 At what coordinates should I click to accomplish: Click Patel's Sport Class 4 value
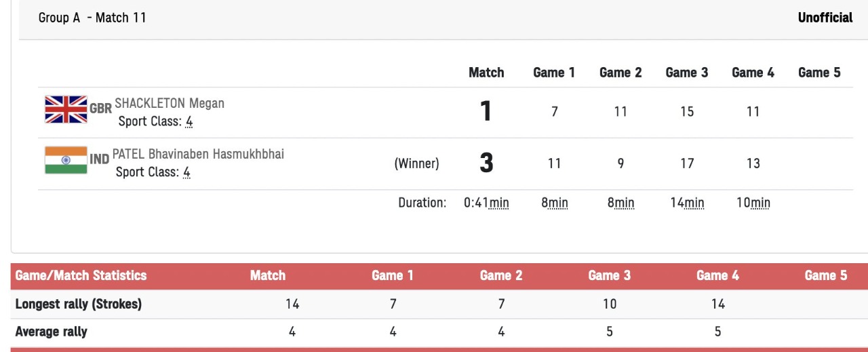(186, 172)
